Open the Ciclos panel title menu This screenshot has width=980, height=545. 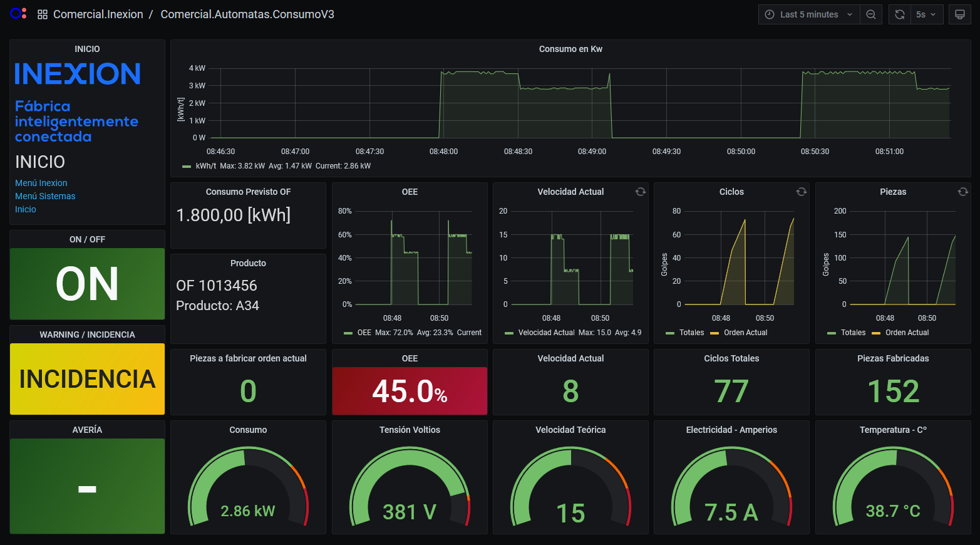click(x=731, y=192)
